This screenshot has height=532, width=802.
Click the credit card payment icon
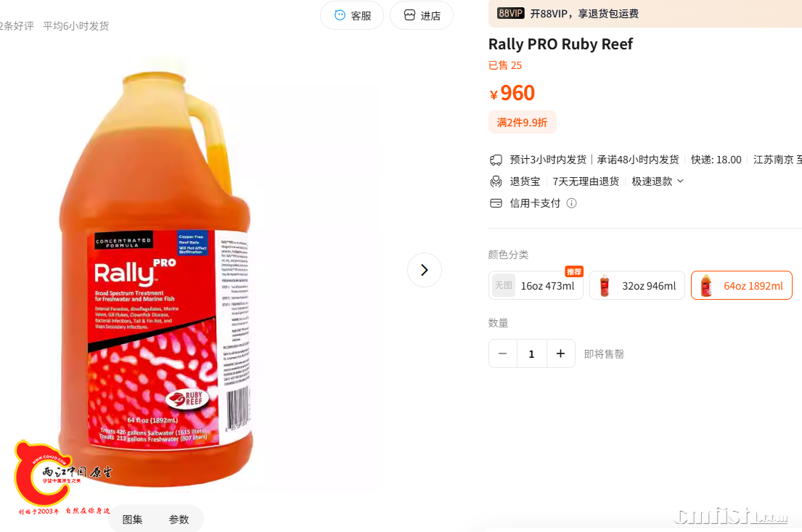496,203
